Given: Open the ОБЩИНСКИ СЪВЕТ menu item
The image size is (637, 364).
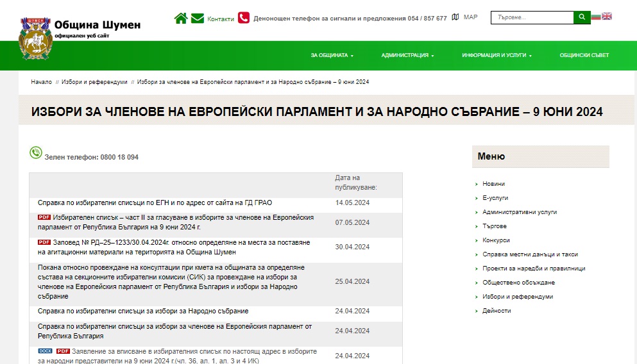Looking at the screenshot, I should pos(584,56).
